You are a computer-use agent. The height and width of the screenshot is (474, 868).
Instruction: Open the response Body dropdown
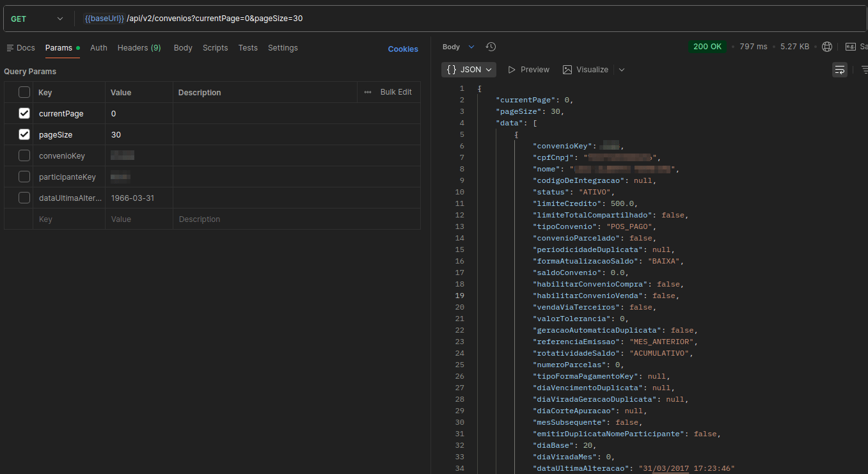(x=459, y=47)
